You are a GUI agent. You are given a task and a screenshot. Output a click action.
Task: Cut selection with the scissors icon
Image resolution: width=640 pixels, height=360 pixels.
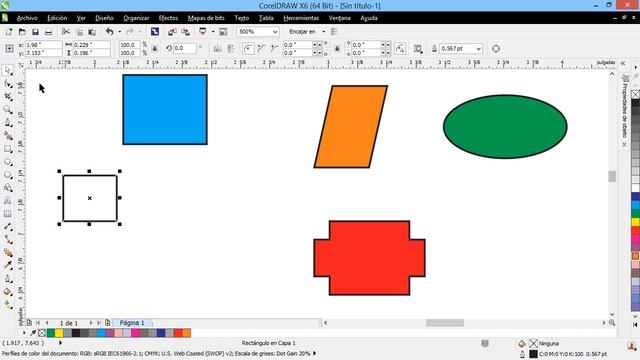(65, 32)
